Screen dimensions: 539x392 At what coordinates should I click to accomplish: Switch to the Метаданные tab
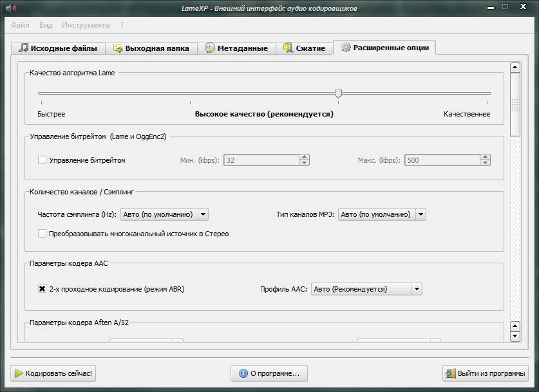(x=236, y=48)
